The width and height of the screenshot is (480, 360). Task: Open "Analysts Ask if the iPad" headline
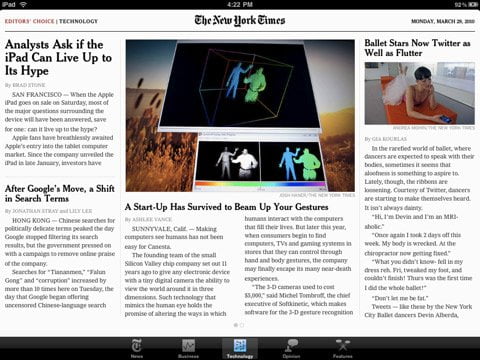click(58, 58)
